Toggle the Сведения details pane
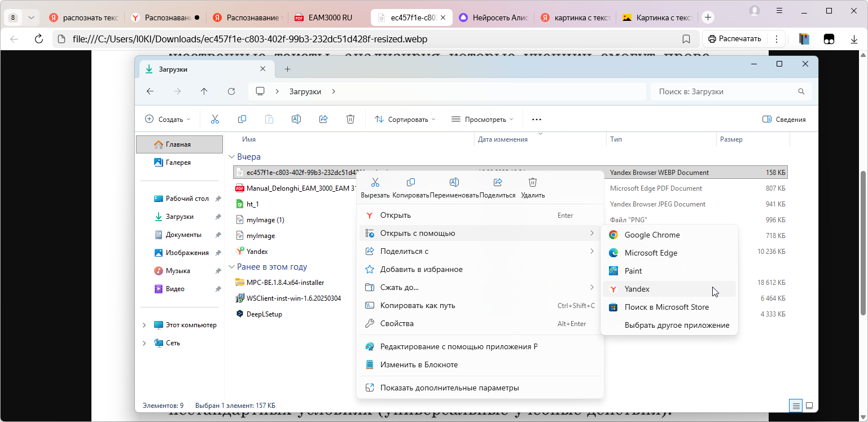Image resolution: width=868 pixels, height=422 pixels. 784,119
